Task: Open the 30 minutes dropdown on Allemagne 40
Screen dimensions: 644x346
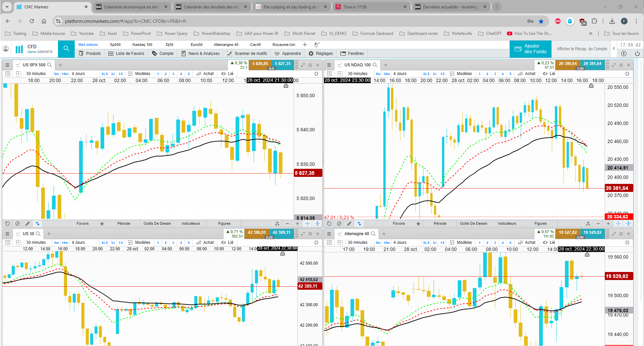Action: [x=358, y=243]
